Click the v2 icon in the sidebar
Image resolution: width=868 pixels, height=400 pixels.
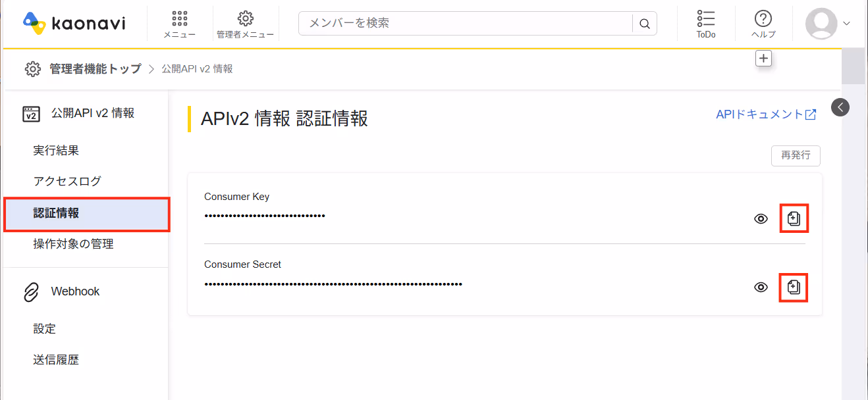[x=31, y=114]
